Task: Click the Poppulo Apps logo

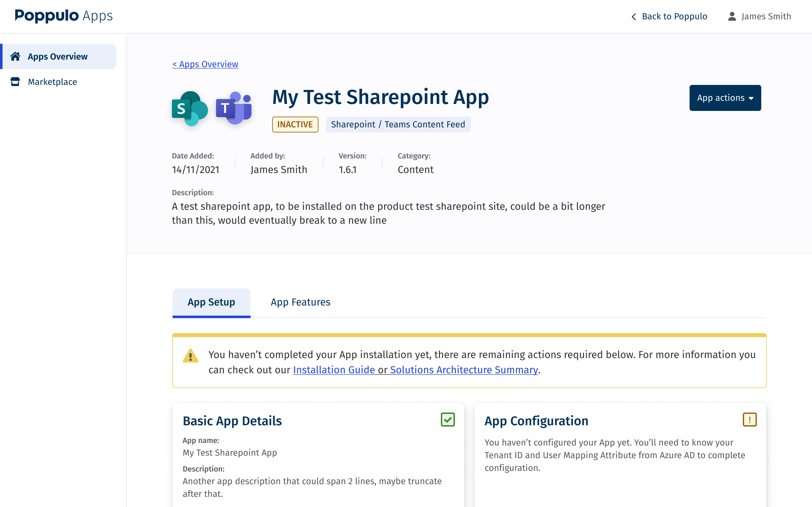Action: coord(64,16)
